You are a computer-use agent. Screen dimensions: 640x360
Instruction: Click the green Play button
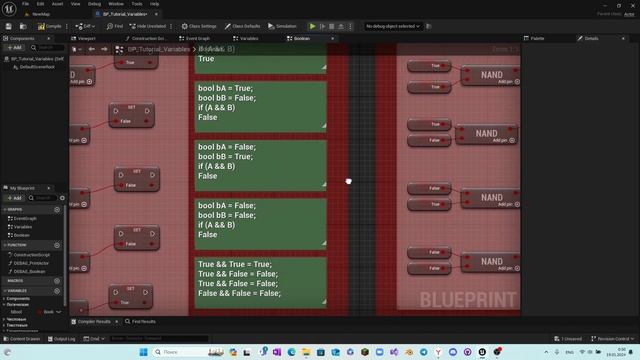pos(312,26)
